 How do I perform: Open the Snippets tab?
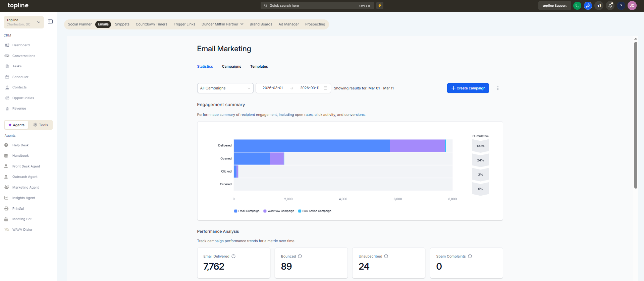[x=122, y=24]
